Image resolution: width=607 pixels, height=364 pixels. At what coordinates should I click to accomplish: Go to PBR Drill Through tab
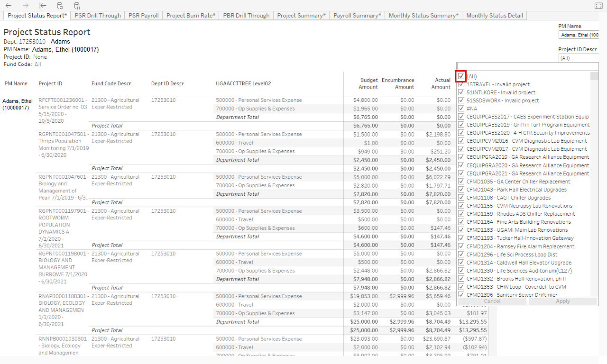point(246,16)
